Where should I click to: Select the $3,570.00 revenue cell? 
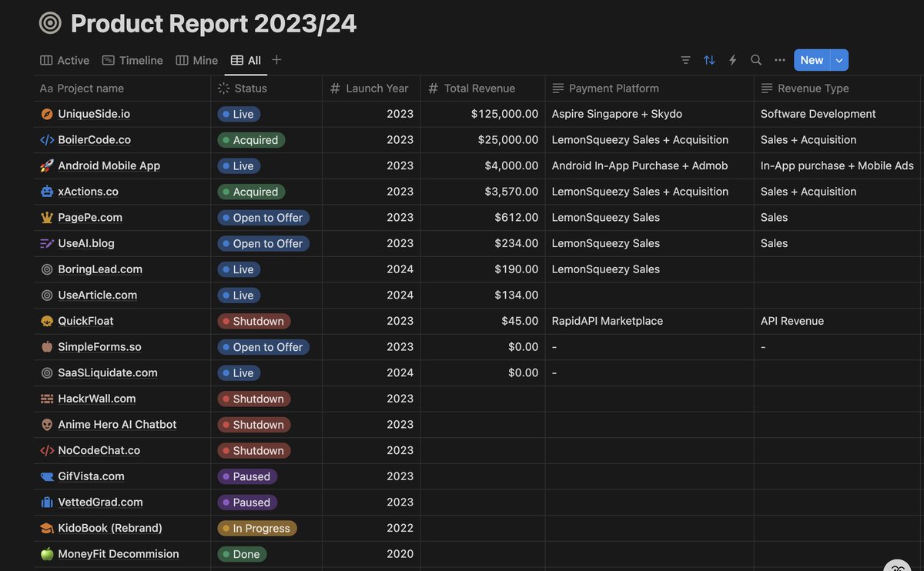pos(483,192)
